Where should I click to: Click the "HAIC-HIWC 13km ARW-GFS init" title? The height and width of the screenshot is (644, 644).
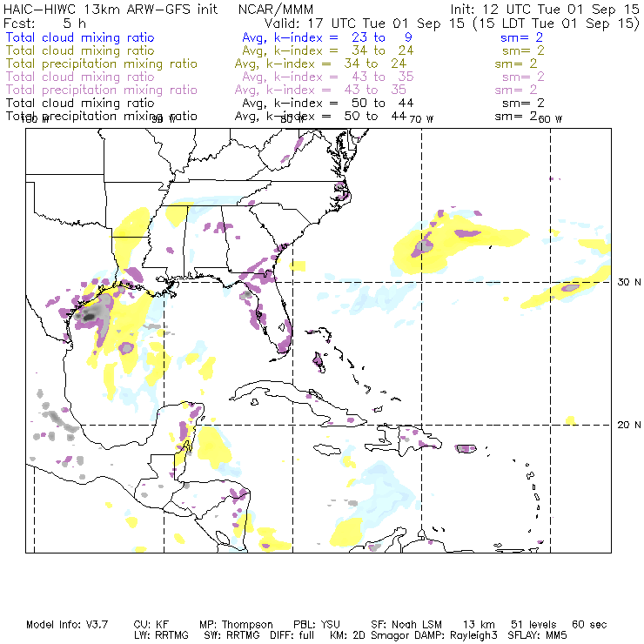[x=111, y=9]
